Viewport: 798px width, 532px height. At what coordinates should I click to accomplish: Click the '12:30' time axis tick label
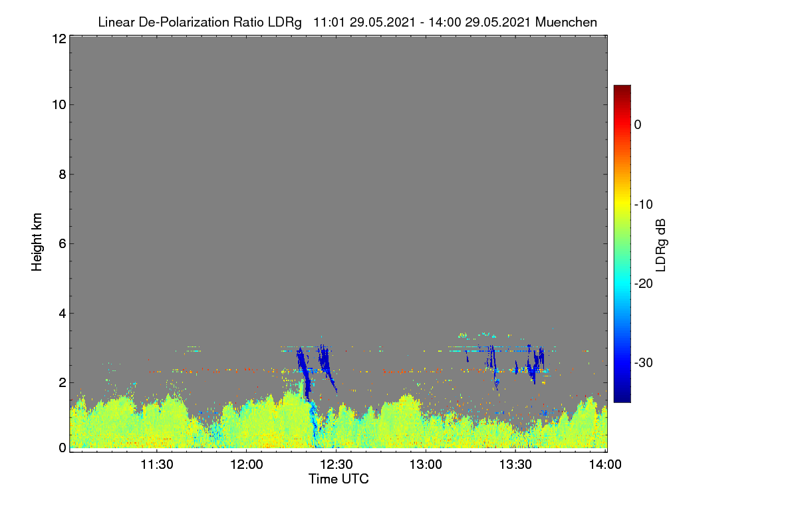pyautogui.click(x=336, y=465)
